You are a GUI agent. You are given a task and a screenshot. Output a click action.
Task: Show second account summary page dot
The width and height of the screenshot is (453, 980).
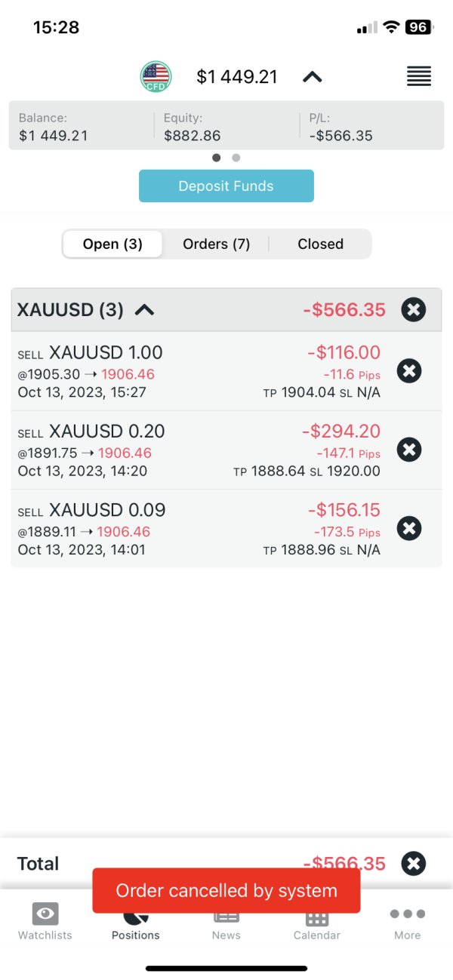click(x=236, y=158)
